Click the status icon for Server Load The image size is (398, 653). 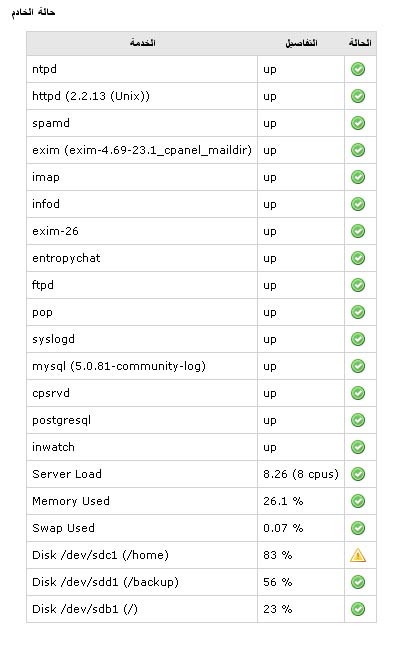point(358,474)
